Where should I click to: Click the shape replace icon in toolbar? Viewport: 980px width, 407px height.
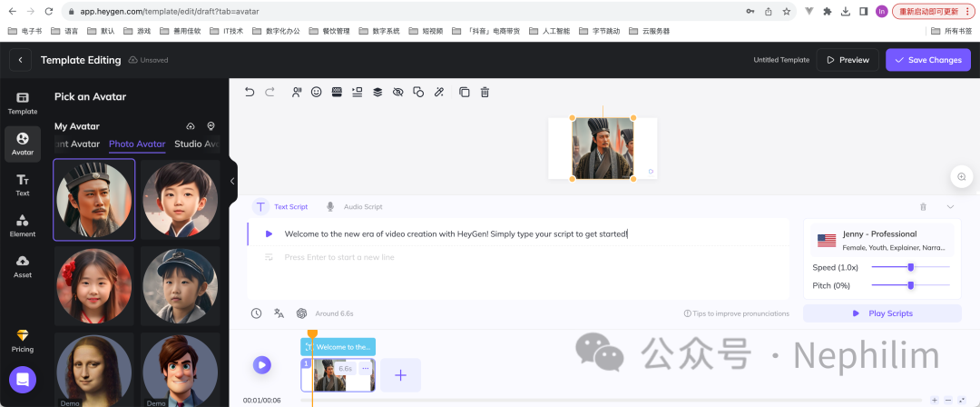(x=418, y=92)
